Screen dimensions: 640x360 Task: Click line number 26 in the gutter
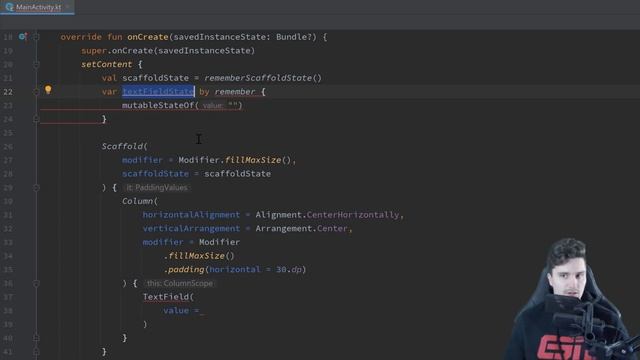coord(8,147)
